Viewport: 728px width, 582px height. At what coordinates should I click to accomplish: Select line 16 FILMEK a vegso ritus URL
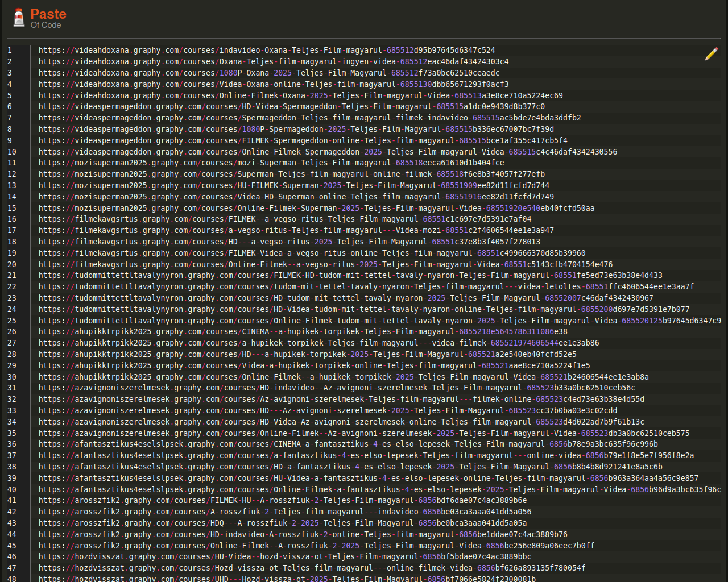(285, 219)
